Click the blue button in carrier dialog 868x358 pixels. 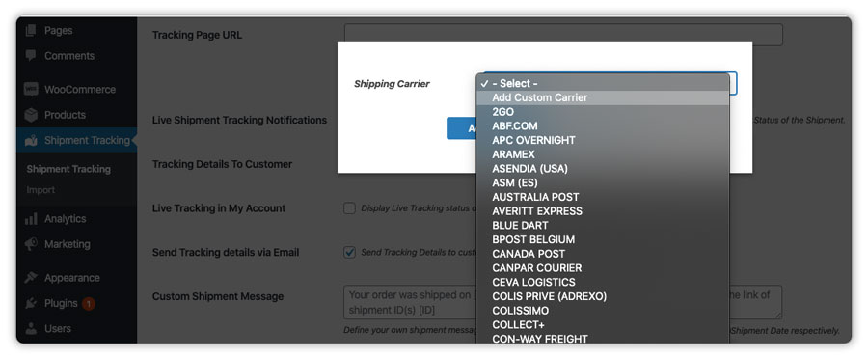click(461, 128)
